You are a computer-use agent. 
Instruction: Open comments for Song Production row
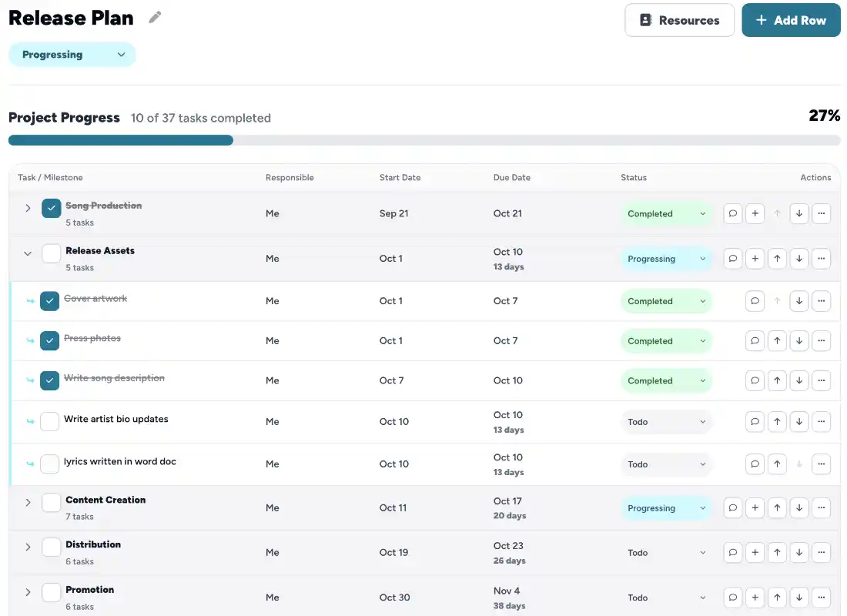pos(732,213)
